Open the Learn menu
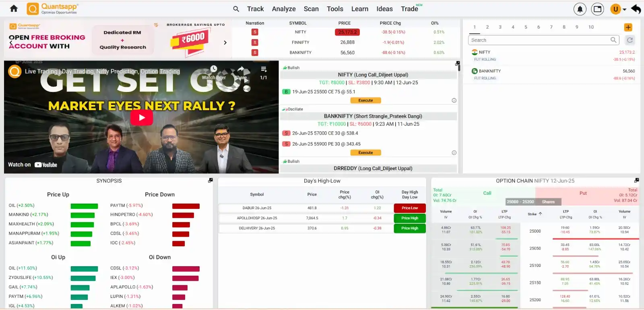Image resolution: width=644 pixels, height=310 pixels. tap(360, 9)
